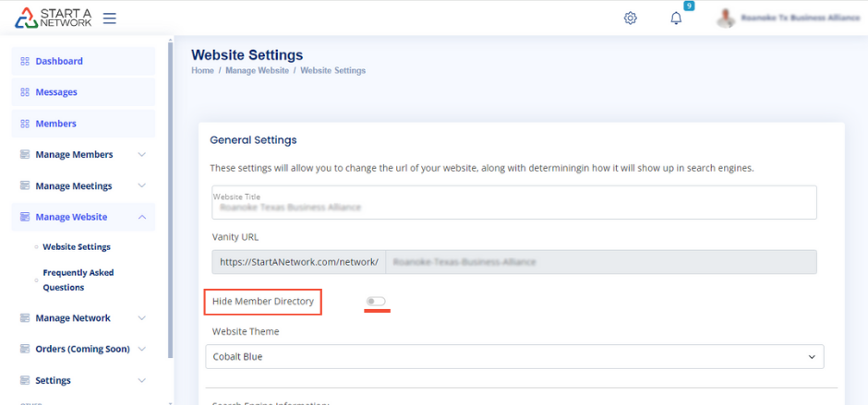868x405 pixels.
Task: Select Website Settings in the sidebar
Action: (76, 247)
